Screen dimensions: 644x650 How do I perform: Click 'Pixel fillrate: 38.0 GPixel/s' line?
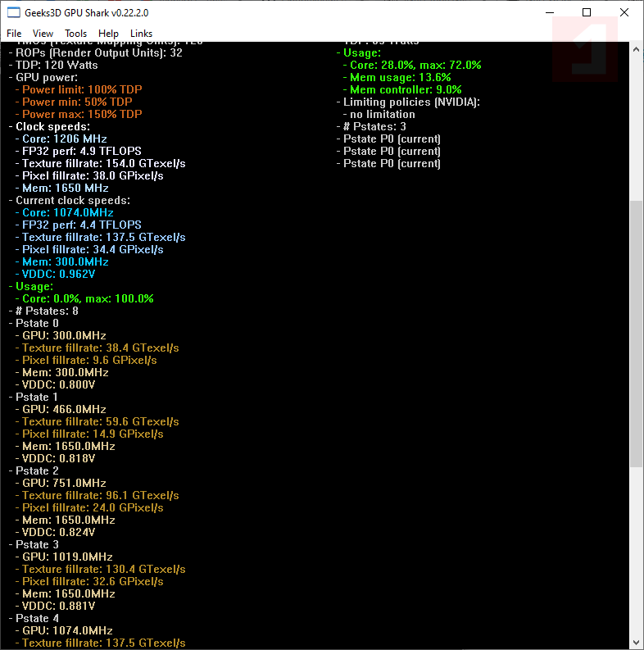(89, 175)
